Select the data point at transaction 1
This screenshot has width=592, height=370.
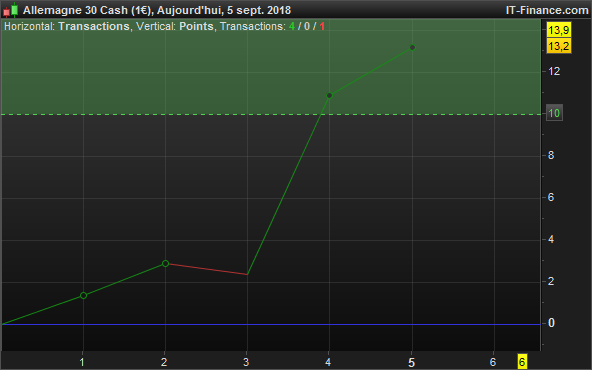83,295
